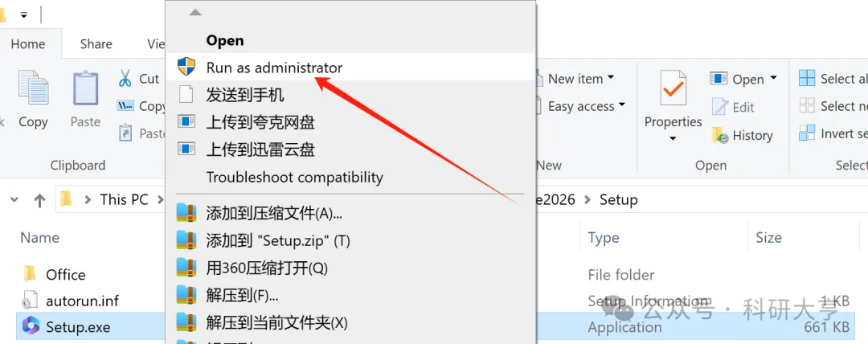Click the Select all icon
This screenshot has width=868, height=344.
pos(807,79)
